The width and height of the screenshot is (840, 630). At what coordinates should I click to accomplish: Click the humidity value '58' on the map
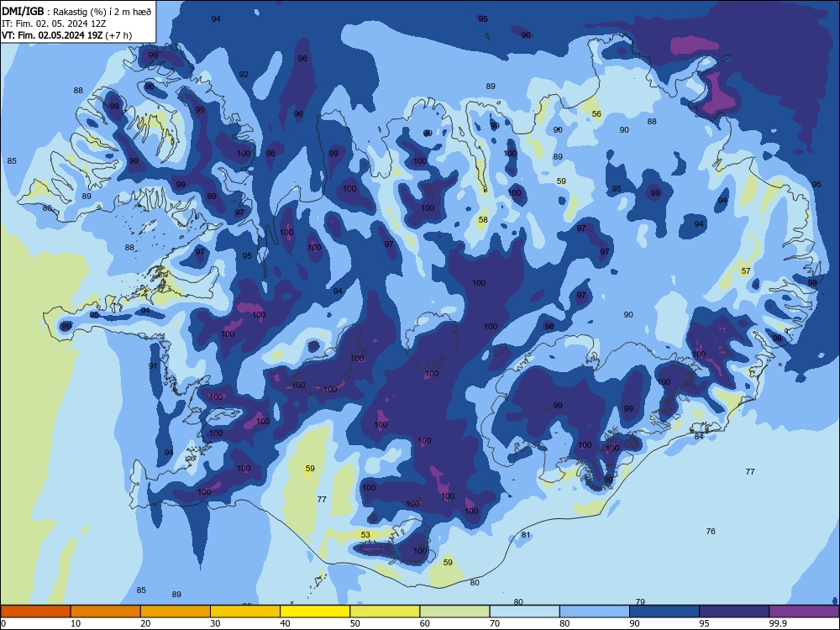(x=483, y=219)
